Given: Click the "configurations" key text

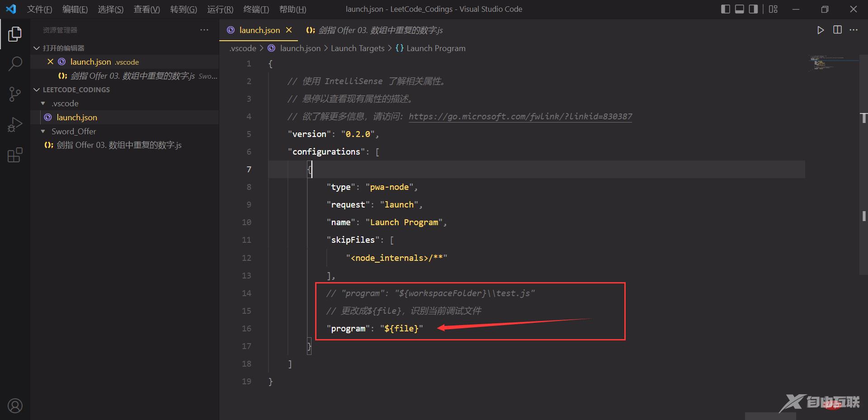Looking at the screenshot, I should point(326,151).
